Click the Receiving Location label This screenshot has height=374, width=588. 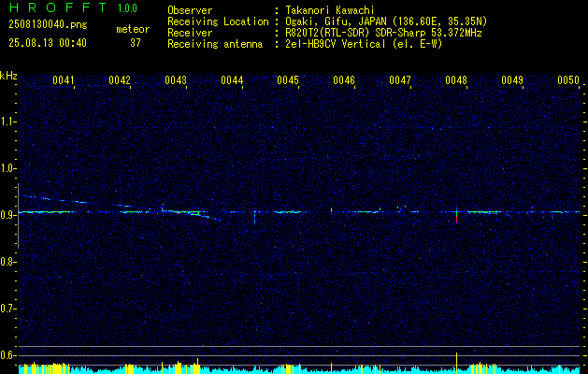[x=218, y=22]
